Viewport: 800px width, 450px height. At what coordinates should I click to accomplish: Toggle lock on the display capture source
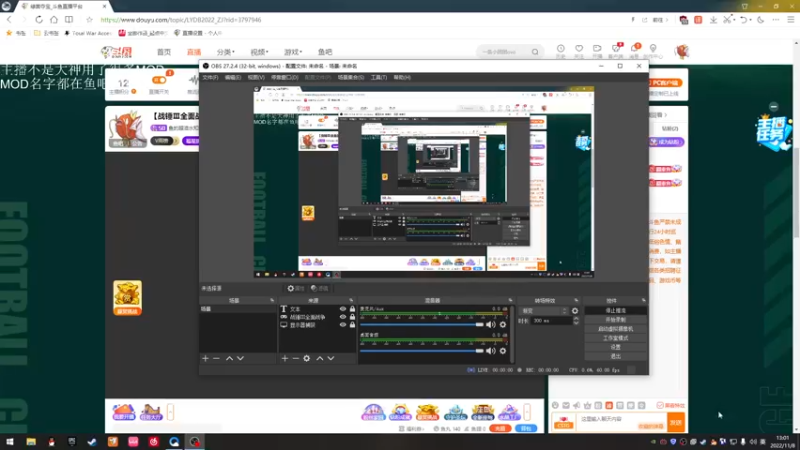pyautogui.click(x=352, y=325)
